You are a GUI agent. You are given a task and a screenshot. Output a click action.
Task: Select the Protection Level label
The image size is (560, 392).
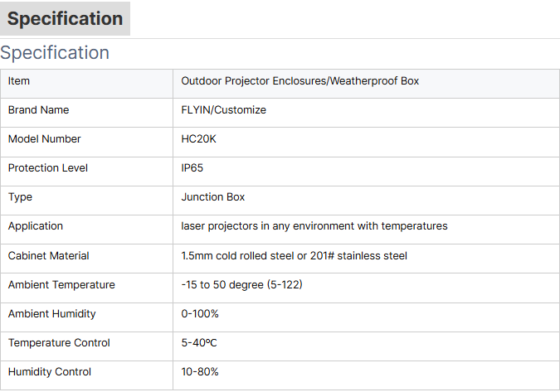coord(48,168)
